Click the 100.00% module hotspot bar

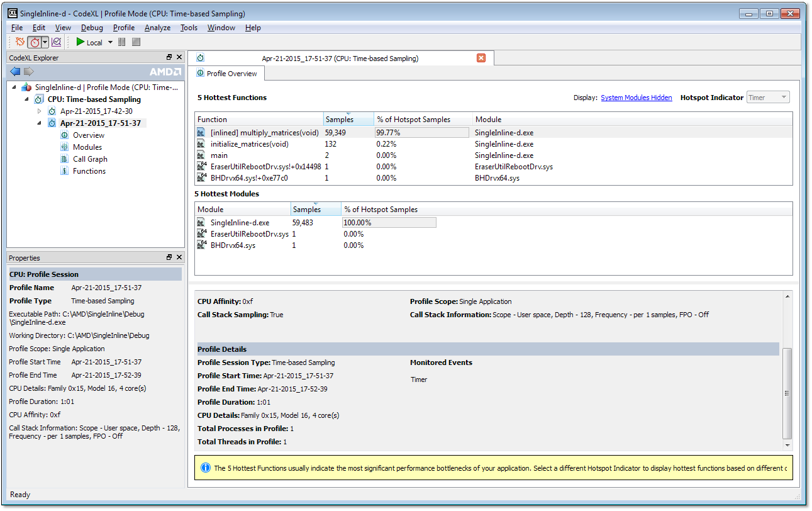389,223
